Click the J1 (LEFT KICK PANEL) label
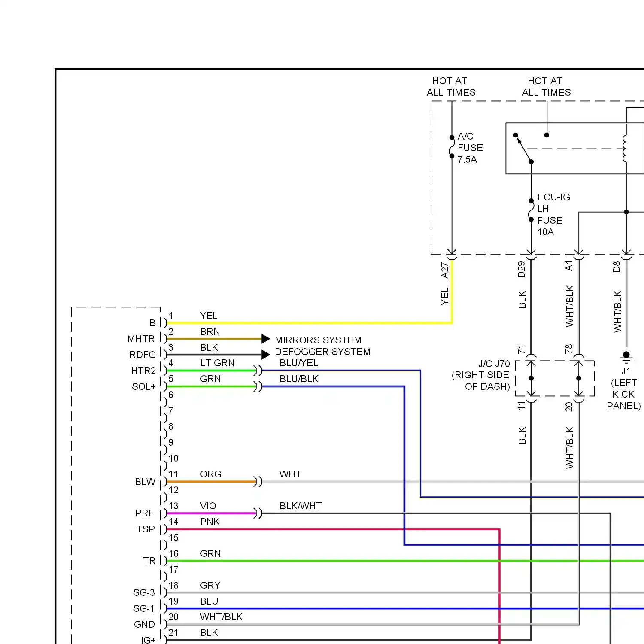 [x=624, y=388]
